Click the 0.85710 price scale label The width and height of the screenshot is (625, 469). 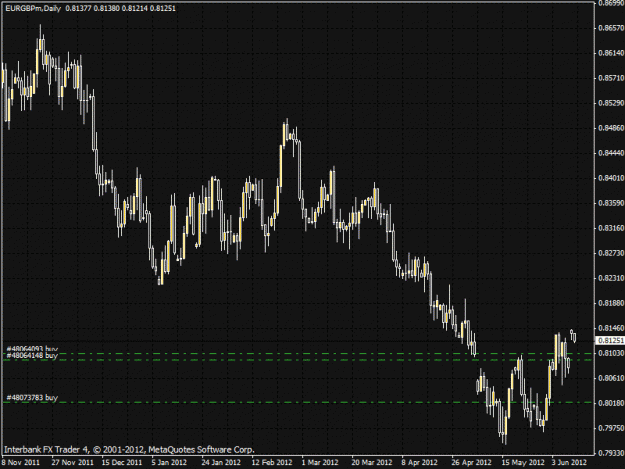pyautogui.click(x=611, y=78)
